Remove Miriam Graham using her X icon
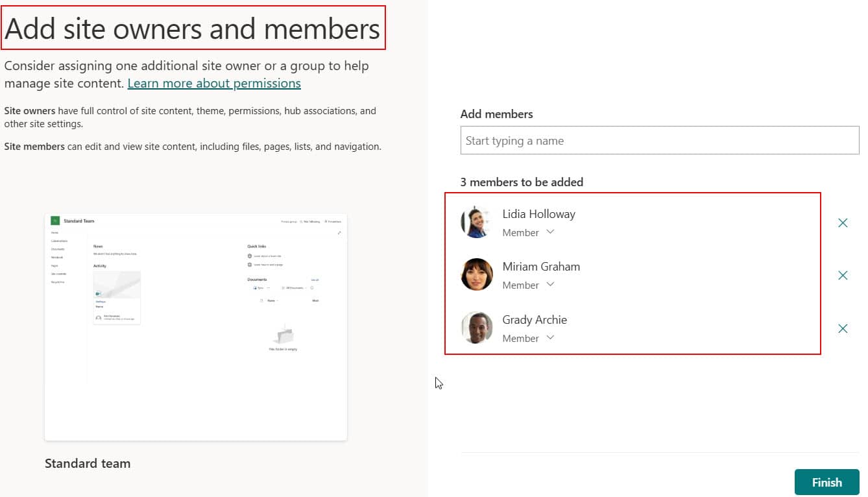The image size is (868, 497). click(x=843, y=276)
